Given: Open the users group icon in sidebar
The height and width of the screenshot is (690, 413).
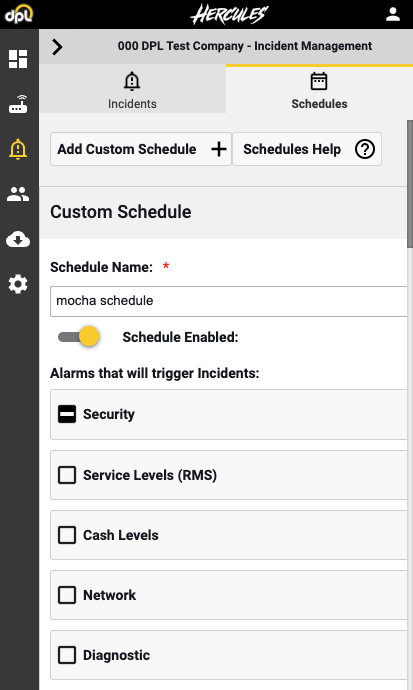Looking at the screenshot, I should [x=18, y=194].
